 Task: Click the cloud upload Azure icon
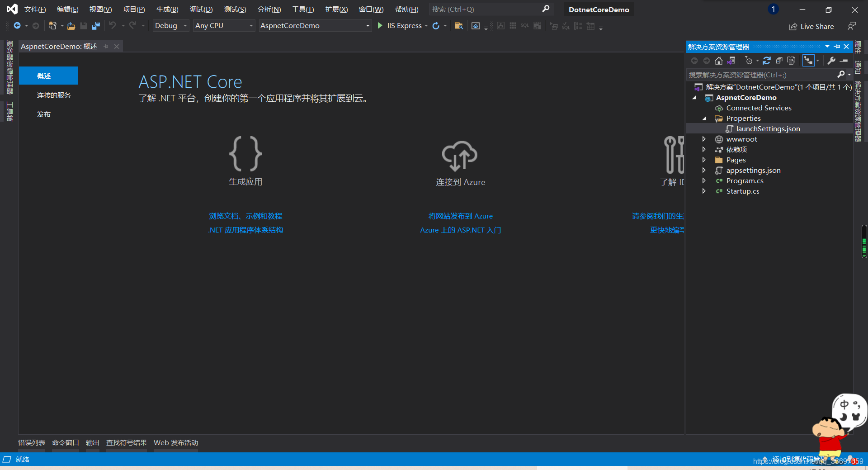pos(460,156)
